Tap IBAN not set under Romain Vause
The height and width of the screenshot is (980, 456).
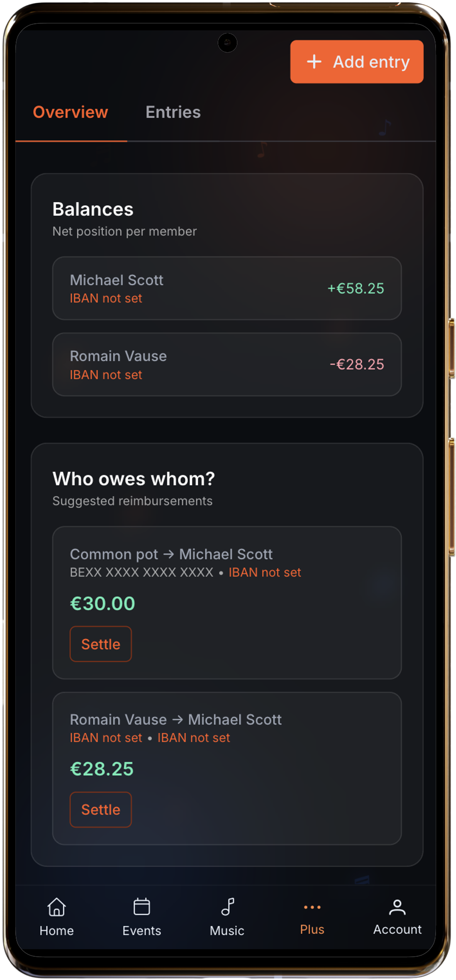click(x=106, y=374)
